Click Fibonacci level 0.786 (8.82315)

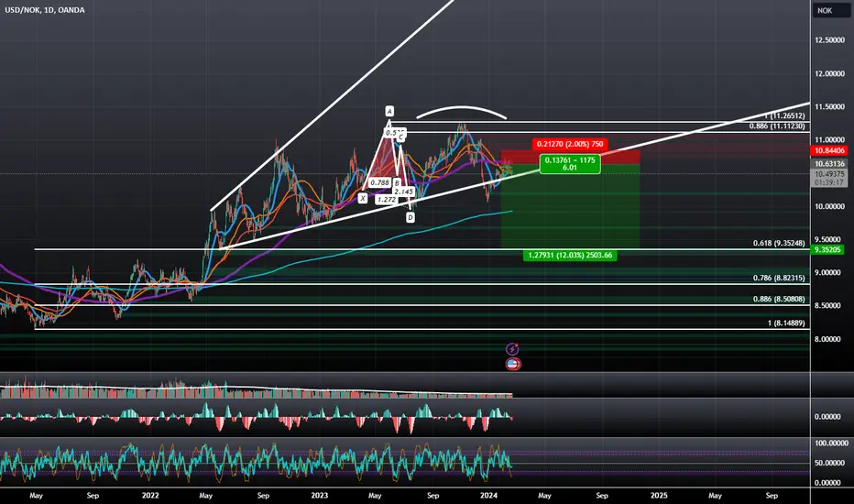tap(779, 278)
